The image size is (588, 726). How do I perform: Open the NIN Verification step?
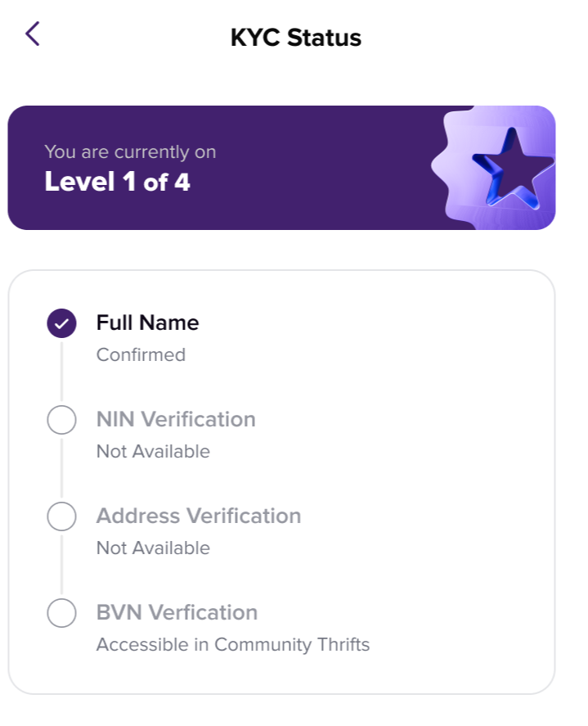[176, 420]
